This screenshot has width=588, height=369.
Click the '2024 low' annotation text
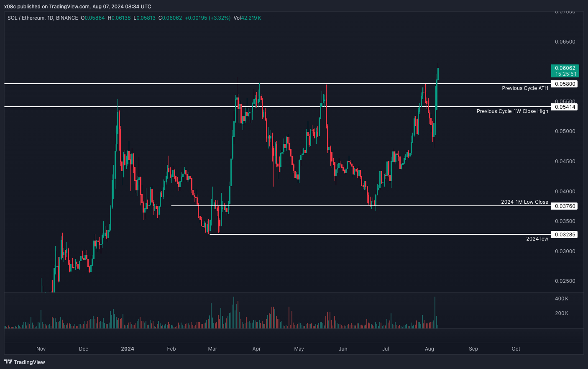click(537, 239)
